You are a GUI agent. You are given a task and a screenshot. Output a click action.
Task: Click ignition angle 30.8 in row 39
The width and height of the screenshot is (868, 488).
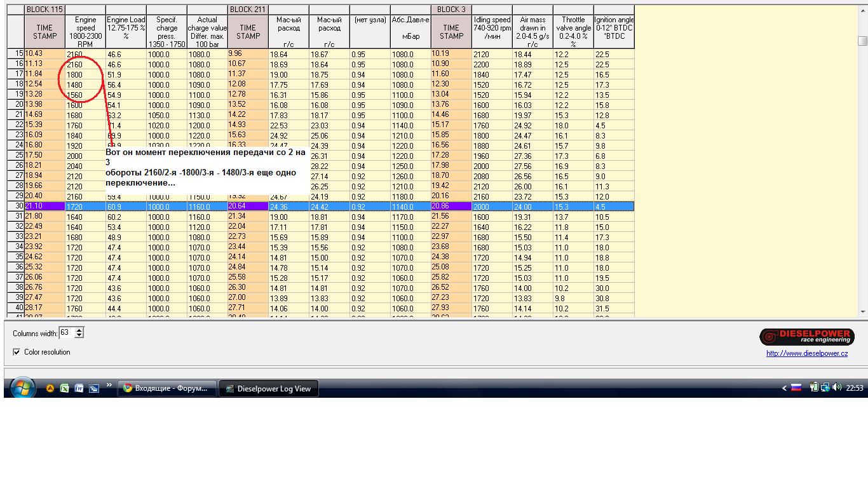pyautogui.click(x=614, y=298)
